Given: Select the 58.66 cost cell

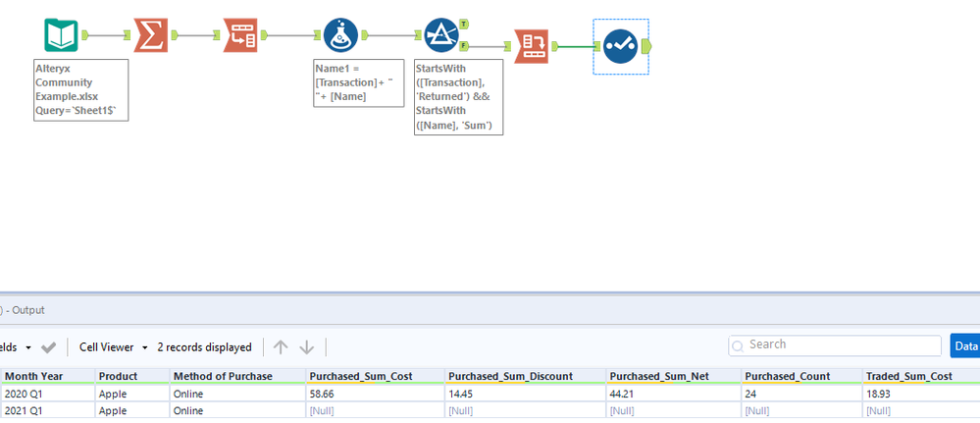Looking at the screenshot, I should [x=375, y=395].
